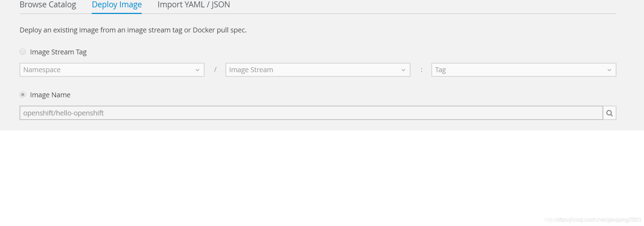The height and width of the screenshot is (226, 644).
Task: Click the magnifier search icon beside image name
Action: click(609, 113)
